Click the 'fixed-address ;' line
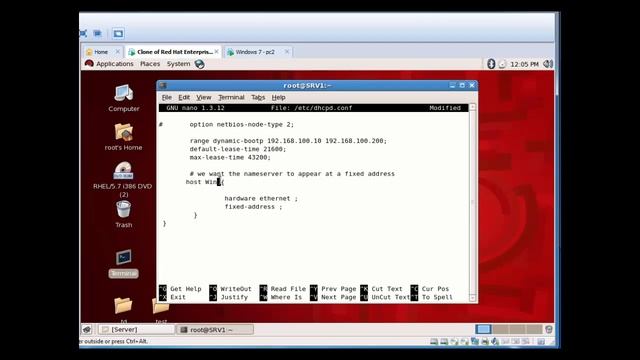Screen dimensions: 640x360 click(x=253, y=207)
